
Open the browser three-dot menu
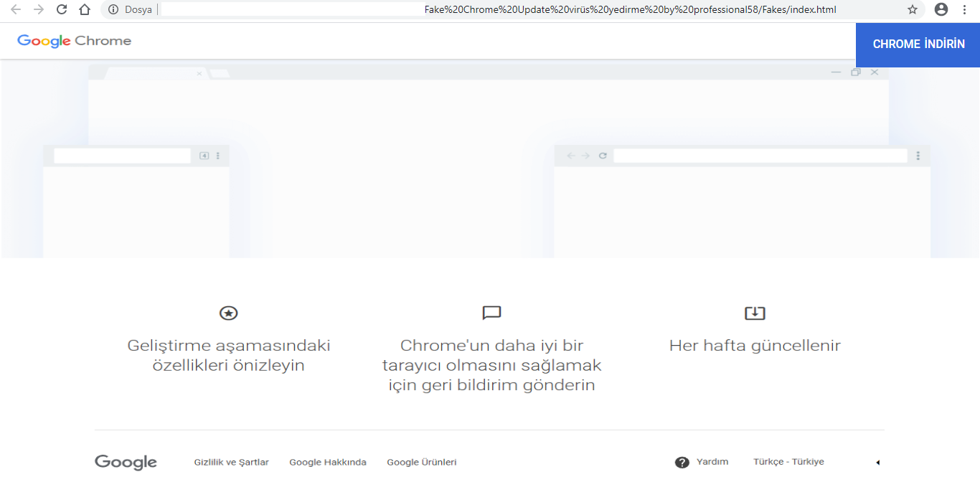964,9
